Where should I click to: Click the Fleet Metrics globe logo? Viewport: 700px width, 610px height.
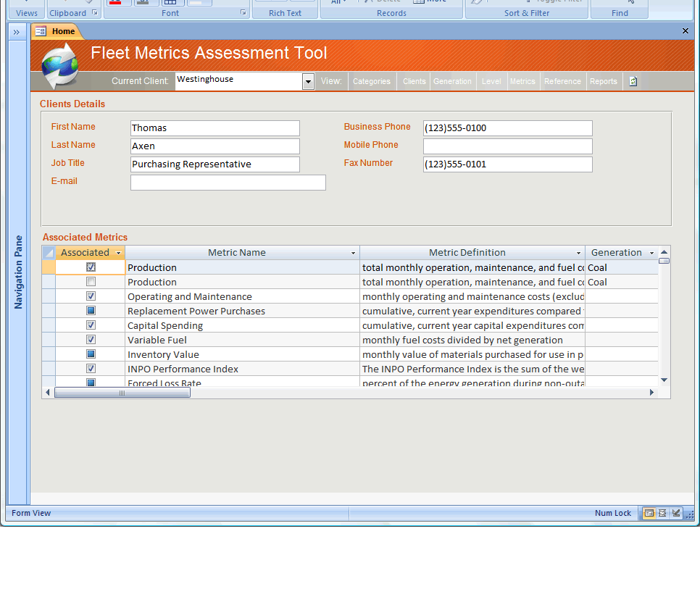(x=59, y=66)
